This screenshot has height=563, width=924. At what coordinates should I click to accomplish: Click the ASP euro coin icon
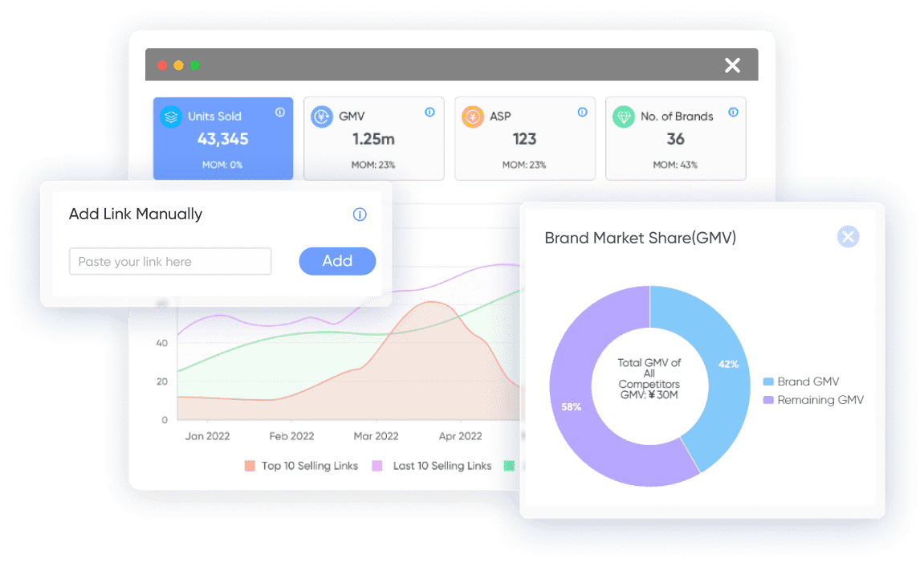(473, 116)
